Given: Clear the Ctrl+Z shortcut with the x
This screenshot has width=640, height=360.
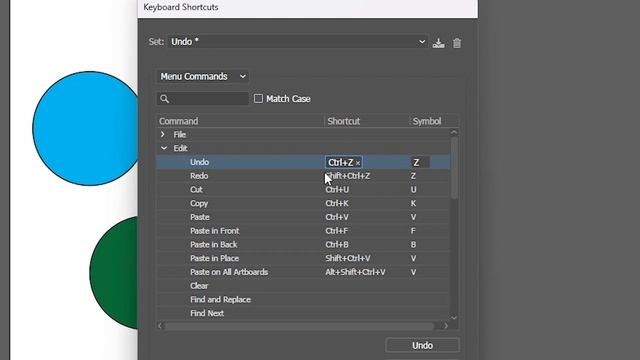Looking at the screenshot, I should (358, 163).
